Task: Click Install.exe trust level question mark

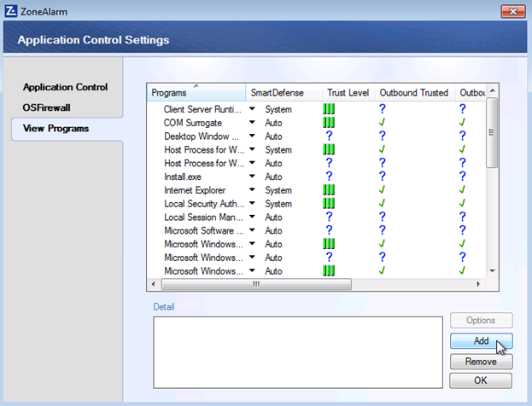Action: (x=329, y=177)
